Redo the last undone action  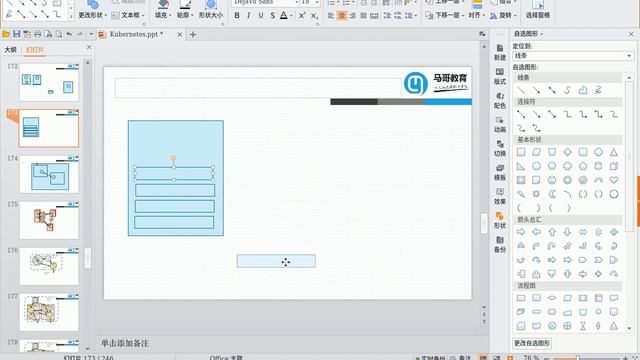click(x=80, y=34)
